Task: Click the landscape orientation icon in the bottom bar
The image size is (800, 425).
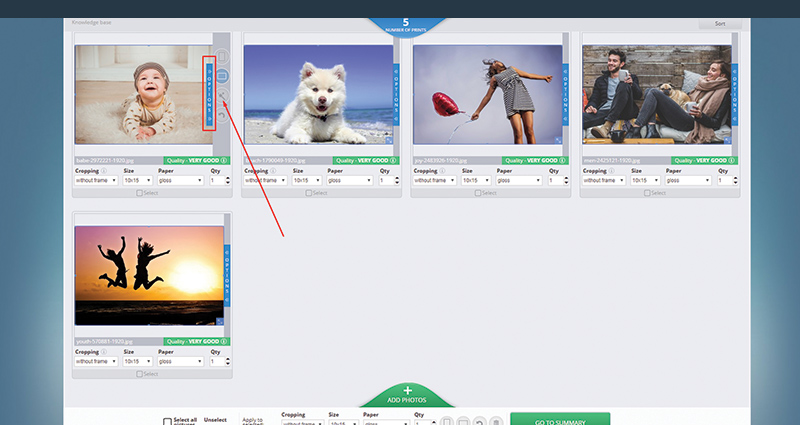Action: point(463,422)
